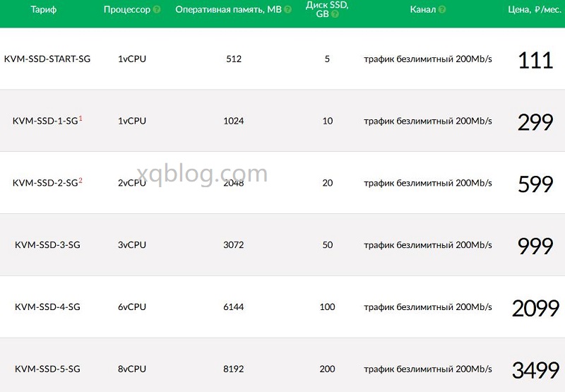Viewport: 565px width, 392px height.
Task: Click help icon next to Диск SSD GB
Action: pyautogui.click(x=335, y=14)
